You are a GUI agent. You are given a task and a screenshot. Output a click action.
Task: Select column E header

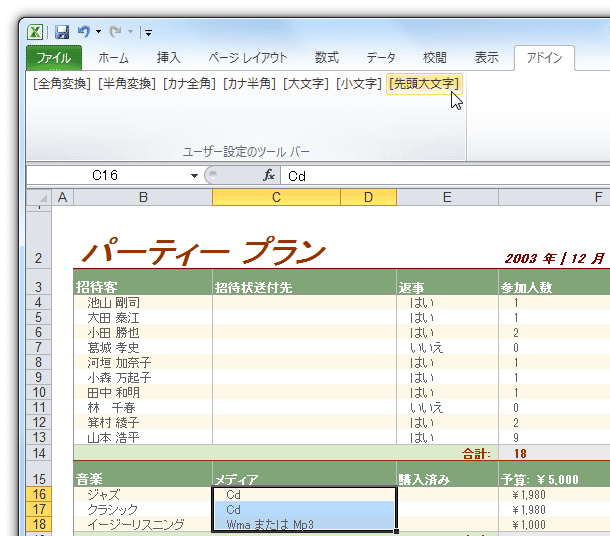click(447, 197)
